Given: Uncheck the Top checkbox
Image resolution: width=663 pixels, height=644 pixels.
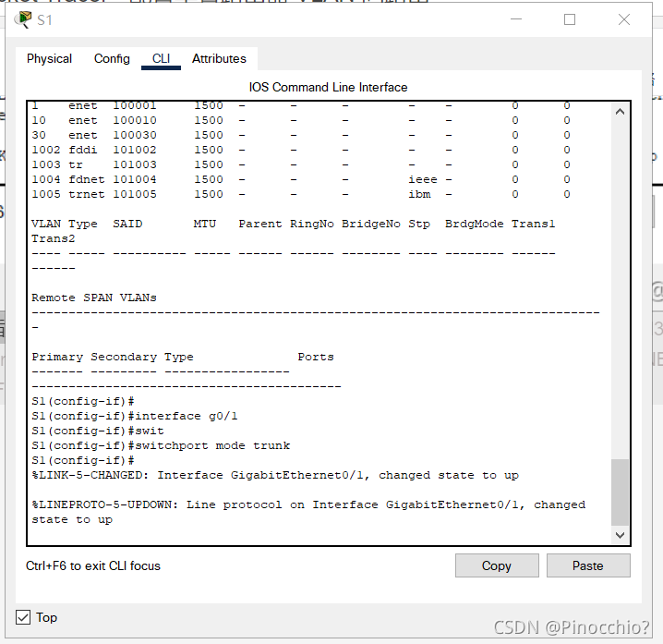Looking at the screenshot, I should (23, 617).
